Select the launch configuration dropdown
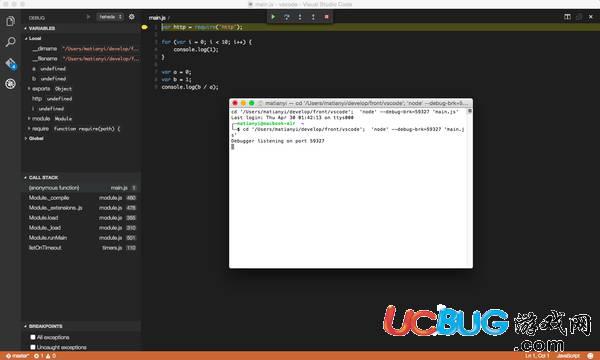 pyautogui.click(x=110, y=17)
